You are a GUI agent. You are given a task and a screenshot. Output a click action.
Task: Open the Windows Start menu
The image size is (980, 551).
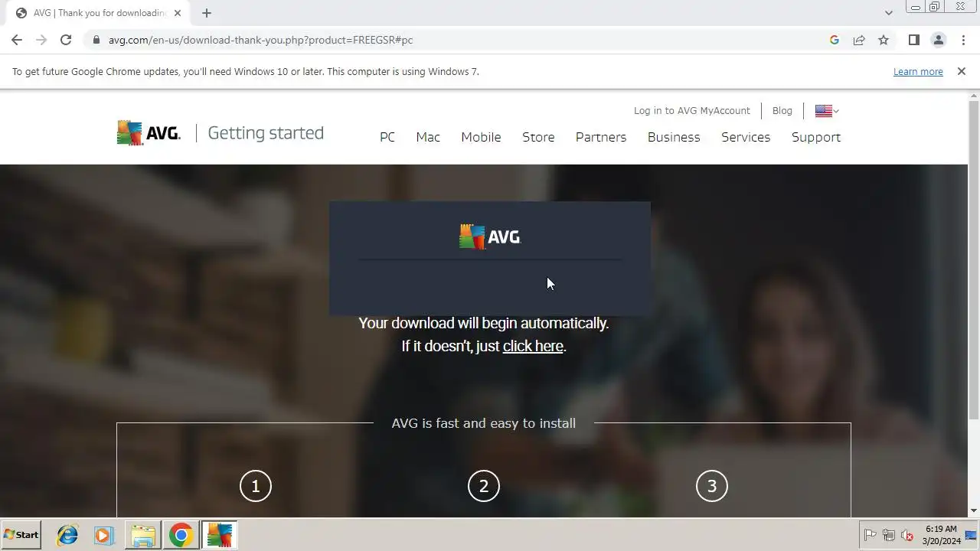[x=21, y=535]
